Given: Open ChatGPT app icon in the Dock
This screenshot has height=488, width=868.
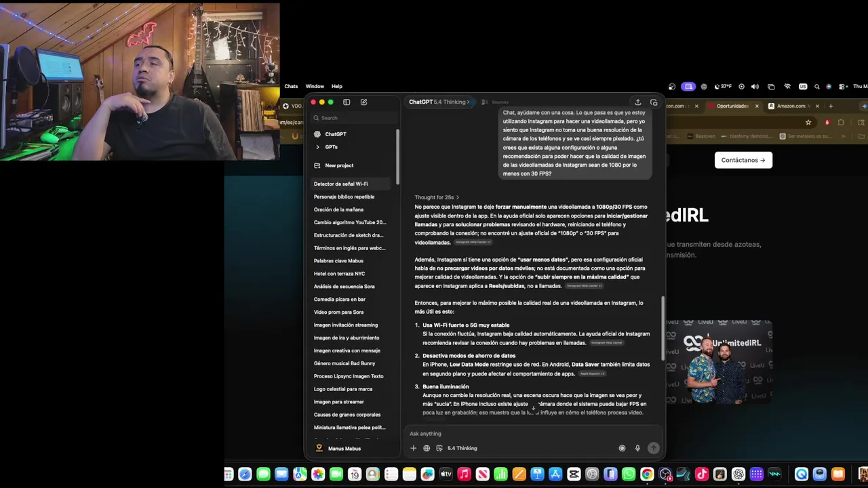Looking at the screenshot, I should pos(738,474).
